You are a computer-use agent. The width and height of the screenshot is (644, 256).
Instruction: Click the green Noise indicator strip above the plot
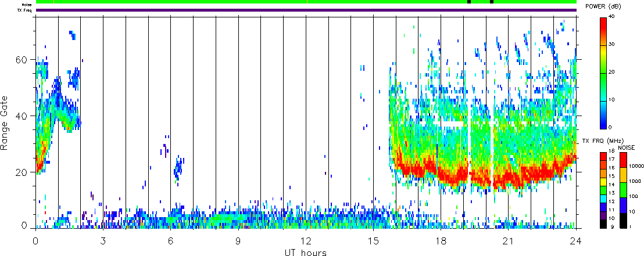pos(306,2)
